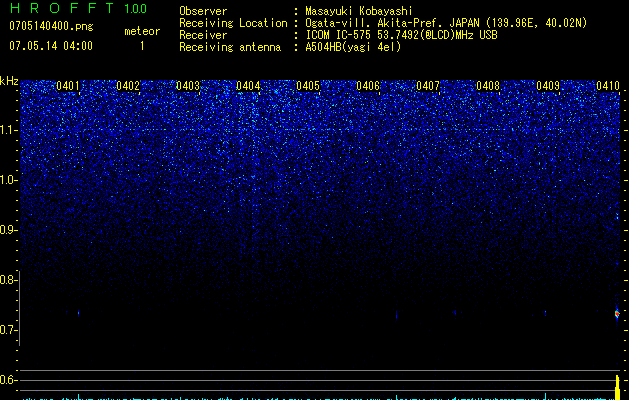This screenshot has width=629, height=400.
Task: Click the HROFFT 1.0.0 title text
Action: pos(78,8)
